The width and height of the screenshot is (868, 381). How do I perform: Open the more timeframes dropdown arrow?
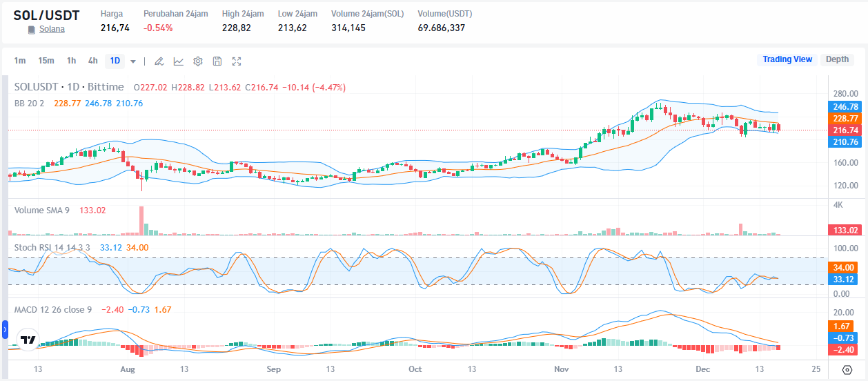click(x=133, y=61)
